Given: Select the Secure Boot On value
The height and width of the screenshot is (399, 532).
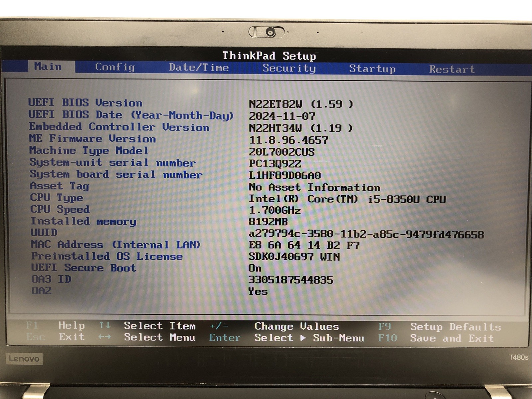Looking at the screenshot, I should click(x=255, y=268).
